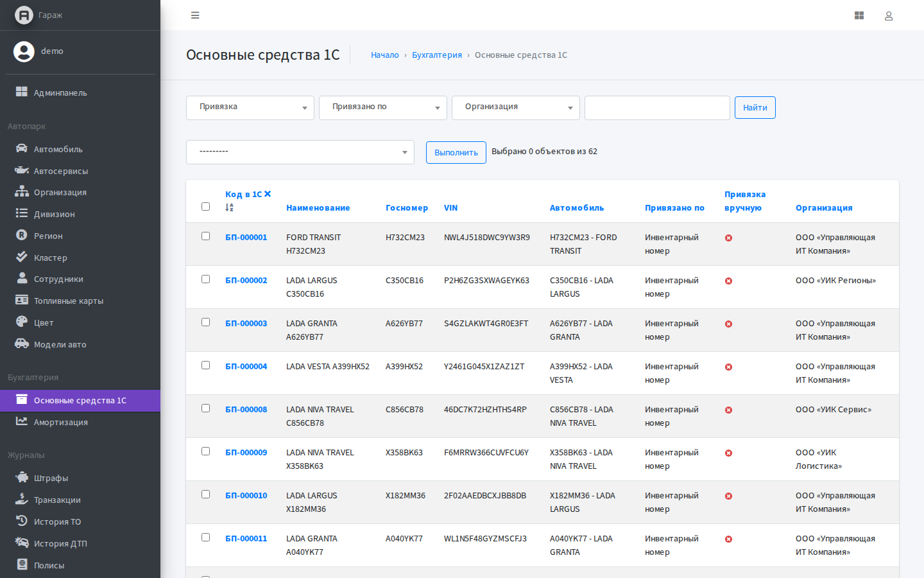924x578 pixels.
Task: Check the row БП-000009 checkbox
Action: [205, 451]
